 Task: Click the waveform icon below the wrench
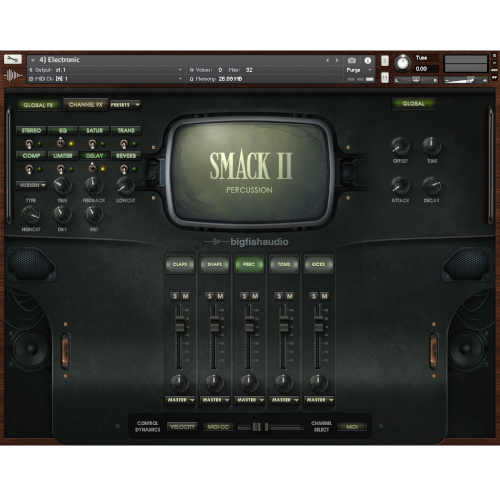click(13, 76)
